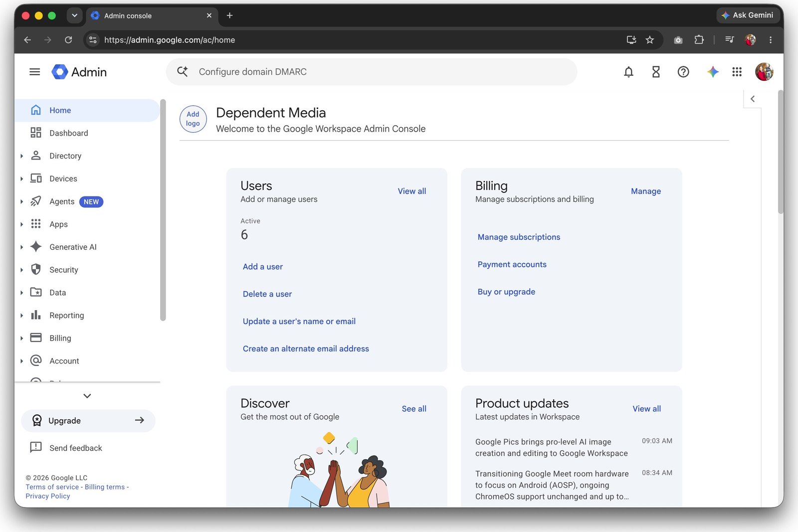
Task: Open Create an alternate email address
Action: click(306, 349)
